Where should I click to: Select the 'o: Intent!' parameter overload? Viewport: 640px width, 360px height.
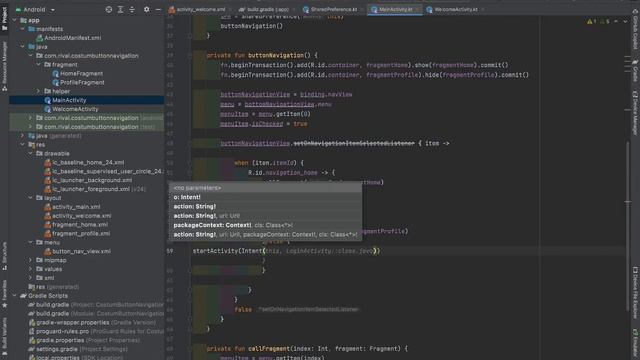265,197
